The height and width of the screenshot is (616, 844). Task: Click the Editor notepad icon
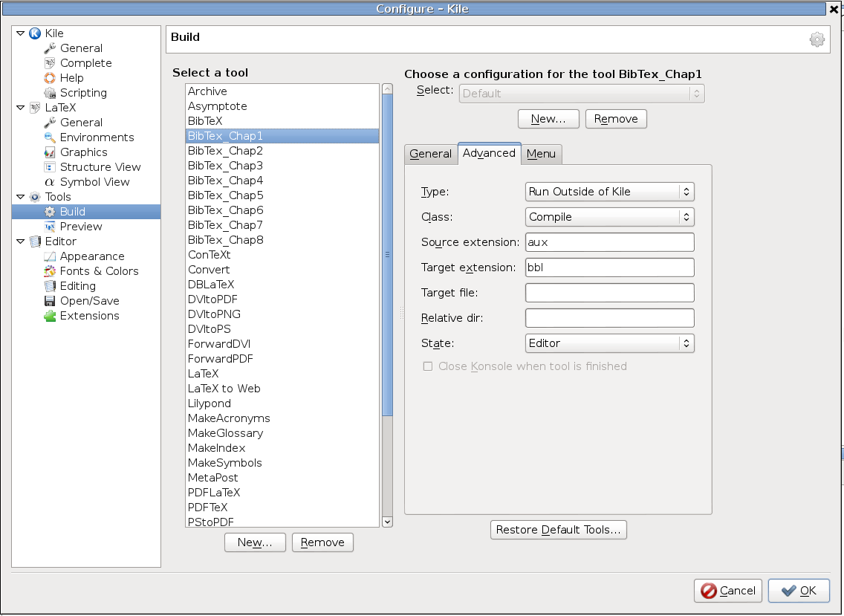pyautogui.click(x=35, y=241)
